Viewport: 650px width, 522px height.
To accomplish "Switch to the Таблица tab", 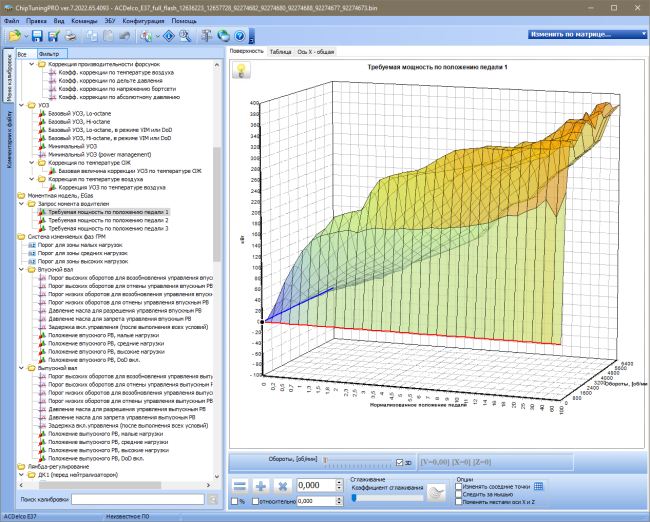I will pos(280,52).
